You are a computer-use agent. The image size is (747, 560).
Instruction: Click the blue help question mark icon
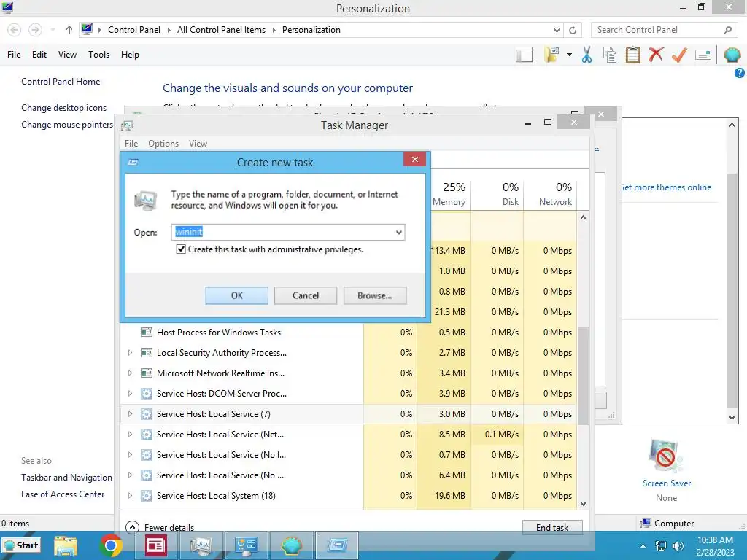pyautogui.click(x=740, y=73)
